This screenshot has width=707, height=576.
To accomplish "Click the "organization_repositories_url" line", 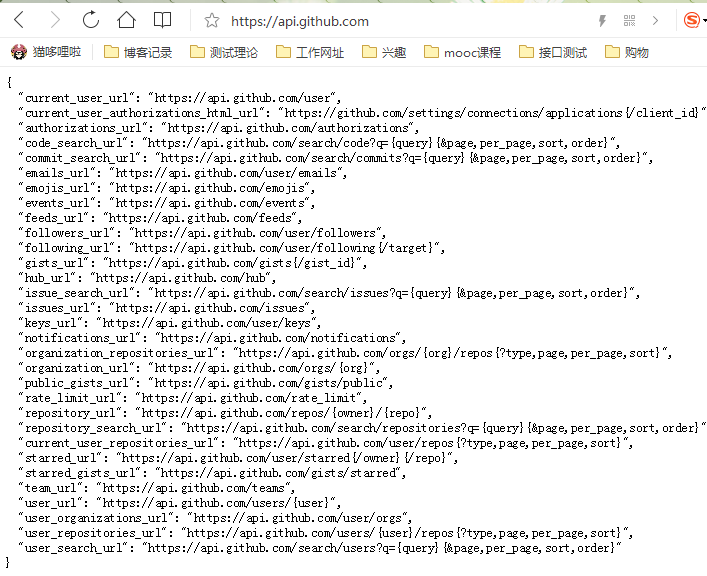I will point(345,353).
